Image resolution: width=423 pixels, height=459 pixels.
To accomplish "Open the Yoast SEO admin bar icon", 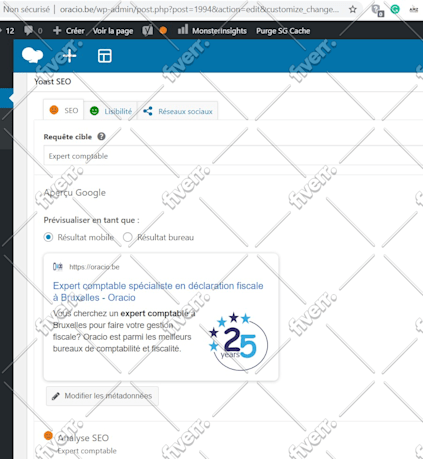I will pyautogui.click(x=148, y=31).
